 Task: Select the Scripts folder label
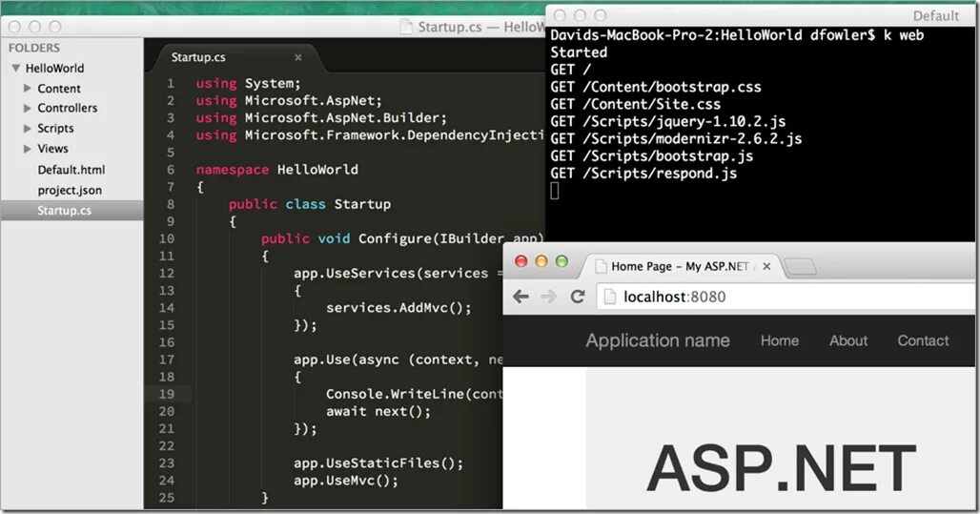point(55,128)
